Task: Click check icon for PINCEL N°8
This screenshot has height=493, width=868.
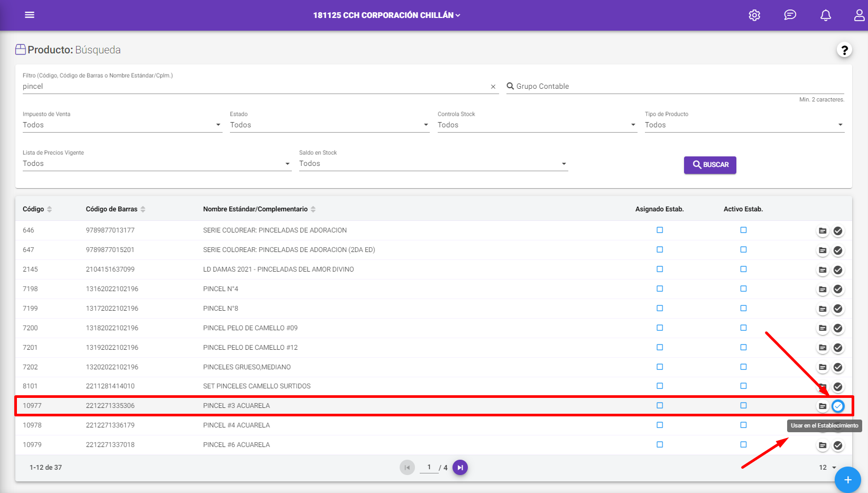Action: pyautogui.click(x=838, y=309)
